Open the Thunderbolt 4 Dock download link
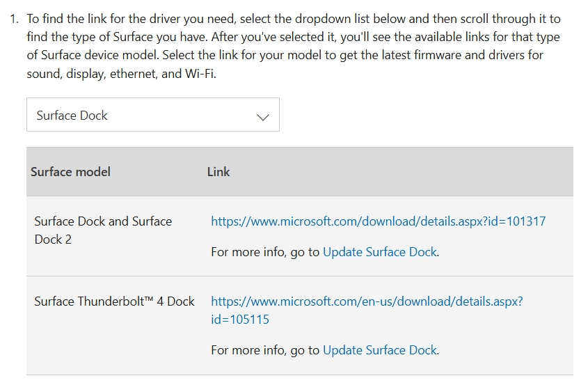The height and width of the screenshot is (385, 588). (x=366, y=301)
